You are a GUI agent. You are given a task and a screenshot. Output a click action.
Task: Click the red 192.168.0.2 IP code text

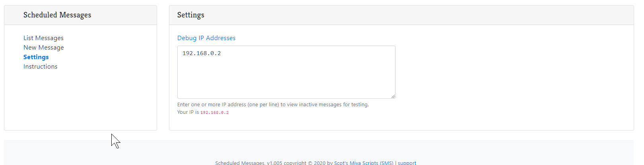tap(214, 113)
